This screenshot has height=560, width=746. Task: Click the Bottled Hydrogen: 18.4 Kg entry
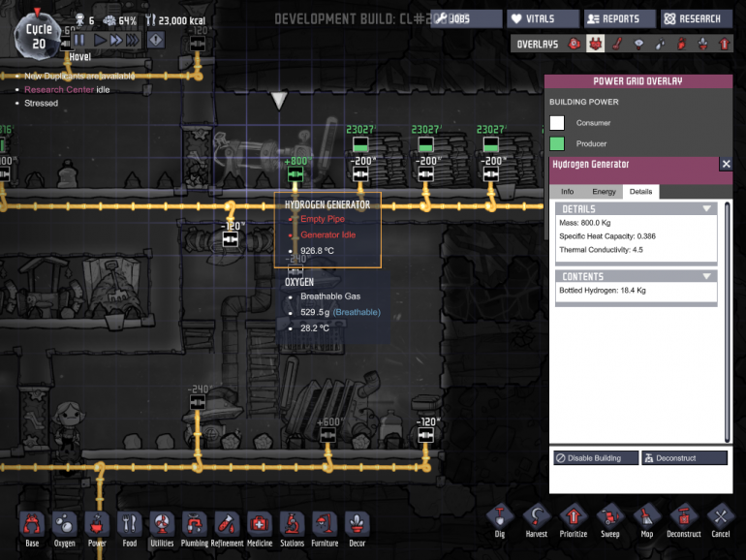click(x=603, y=291)
